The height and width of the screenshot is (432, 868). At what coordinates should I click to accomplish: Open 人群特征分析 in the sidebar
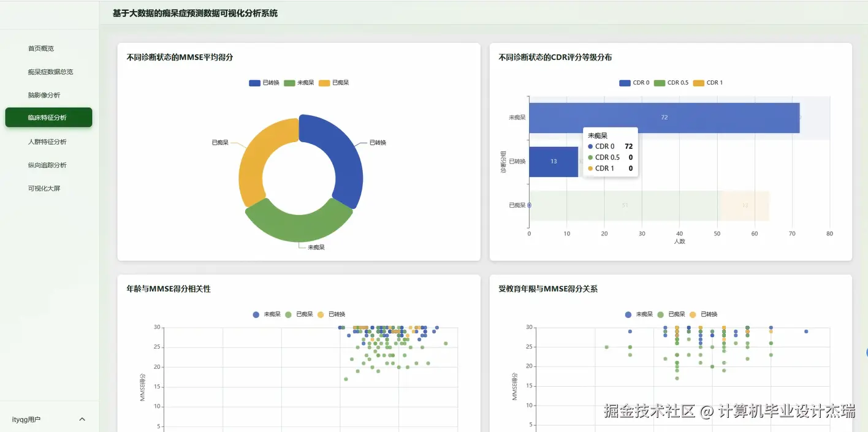[x=47, y=142]
